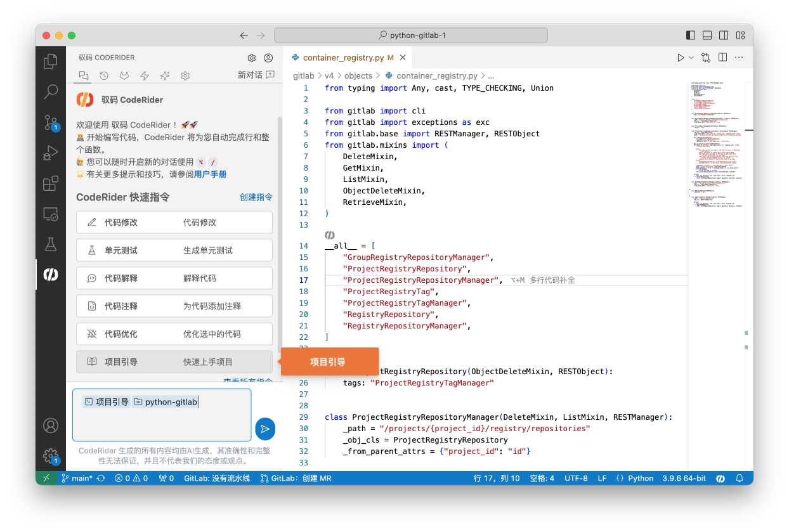Open problems errors and warnings indicator

click(x=131, y=478)
